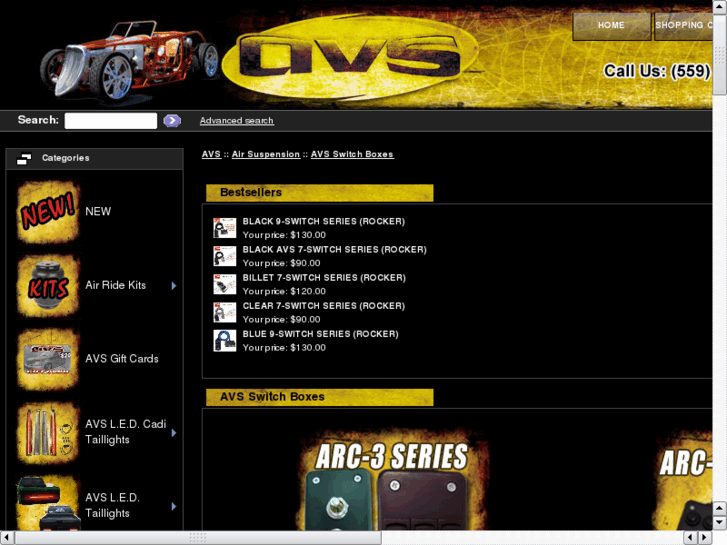Open the AVS Gift Cards thumbnail image

pos(48,359)
